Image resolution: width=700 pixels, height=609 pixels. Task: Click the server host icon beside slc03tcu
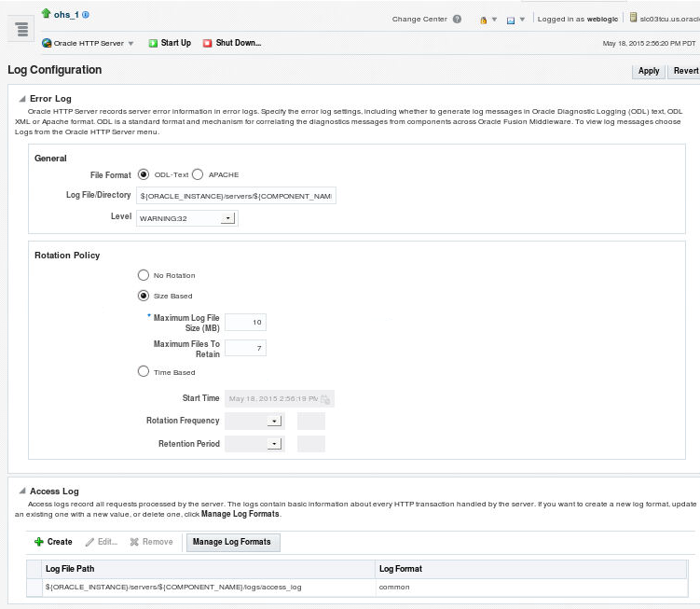coord(633,18)
